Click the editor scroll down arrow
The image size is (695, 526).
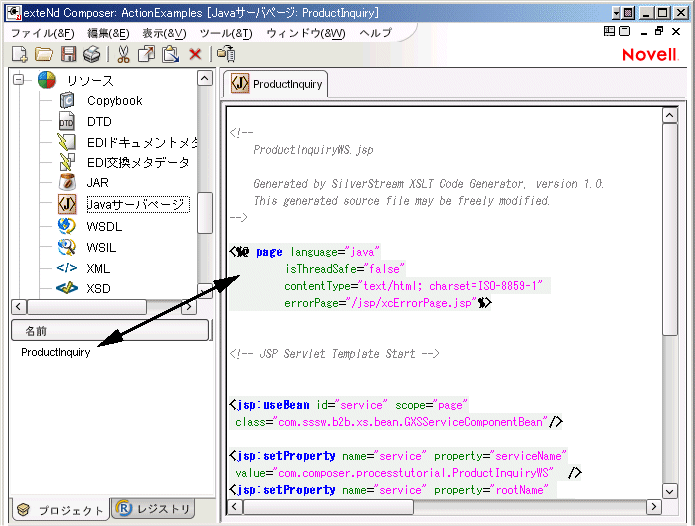pyautogui.click(x=669, y=491)
